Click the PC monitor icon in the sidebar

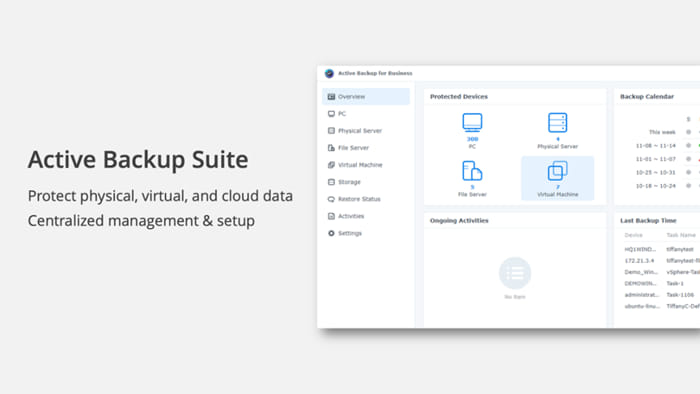pos(331,114)
